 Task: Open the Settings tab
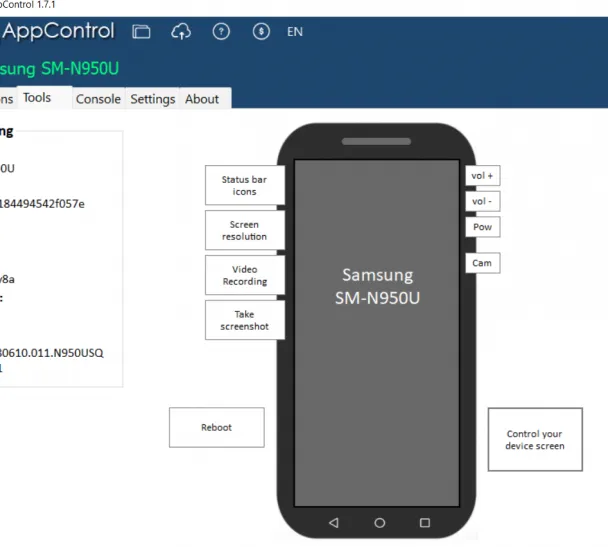click(152, 99)
